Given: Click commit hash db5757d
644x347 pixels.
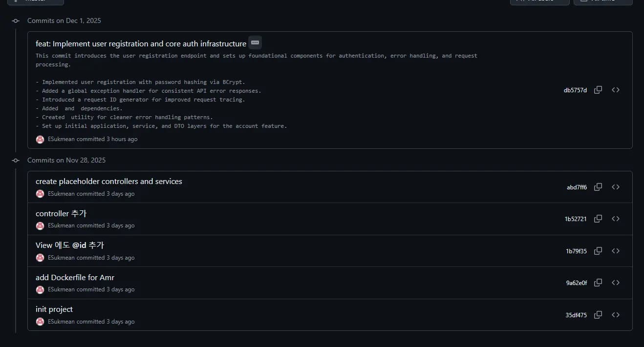Looking at the screenshot, I should click(575, 90).
